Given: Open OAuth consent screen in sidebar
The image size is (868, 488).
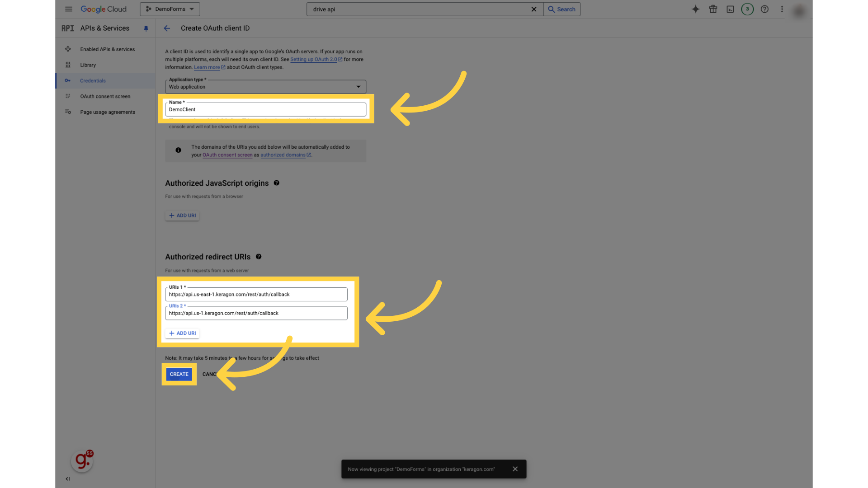Looking at the screenshot, I should [x=105, y=96].
